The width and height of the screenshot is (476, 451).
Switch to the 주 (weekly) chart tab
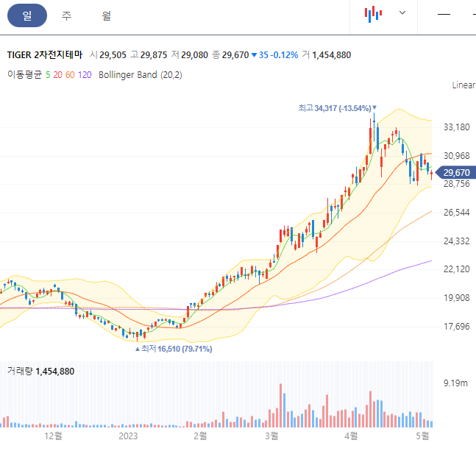point(66,15)
